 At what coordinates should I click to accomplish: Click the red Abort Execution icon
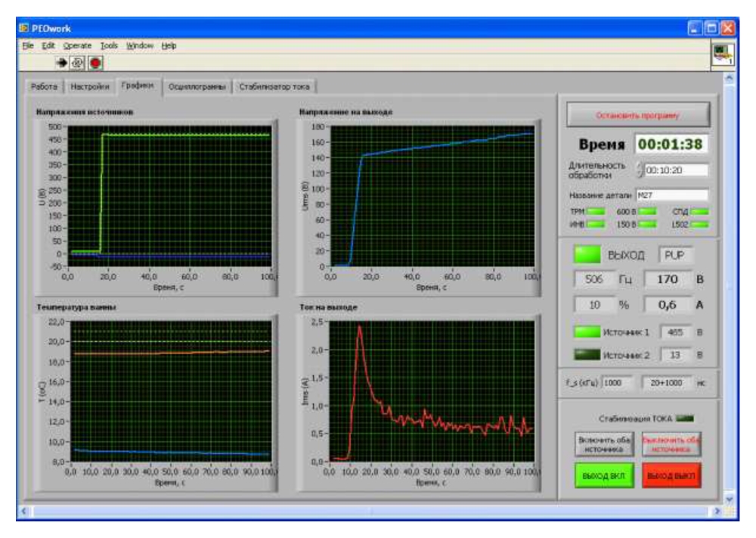coord(95,63)
